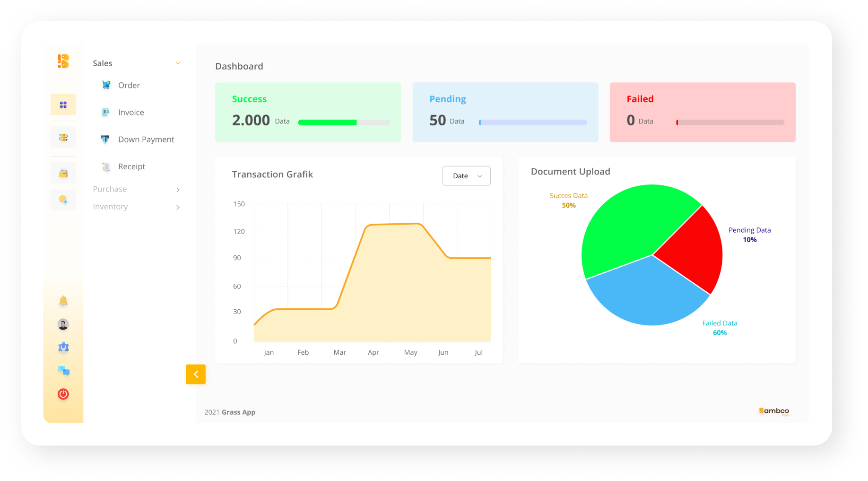Select the transactions flow icon in sidebar
Viewport: 868px width, 481px height.
(x=63, y=137)
